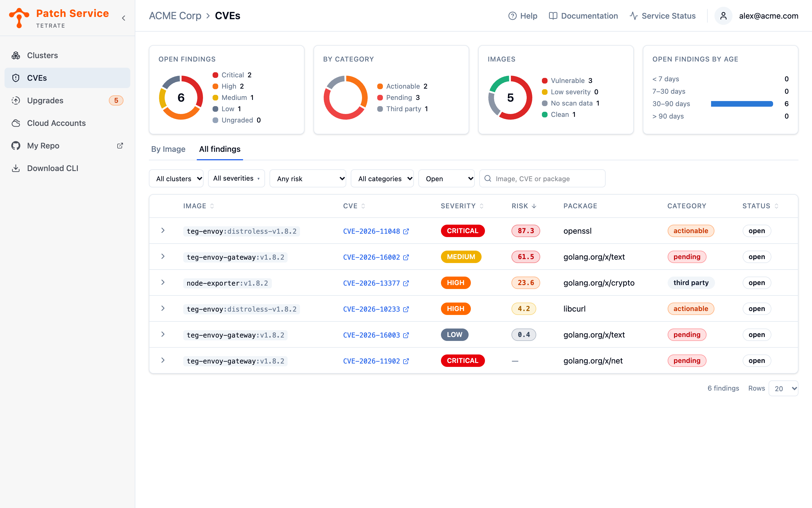Open Clusters in the sidebar
812x508 pixels.
click(x=67, y=55)
